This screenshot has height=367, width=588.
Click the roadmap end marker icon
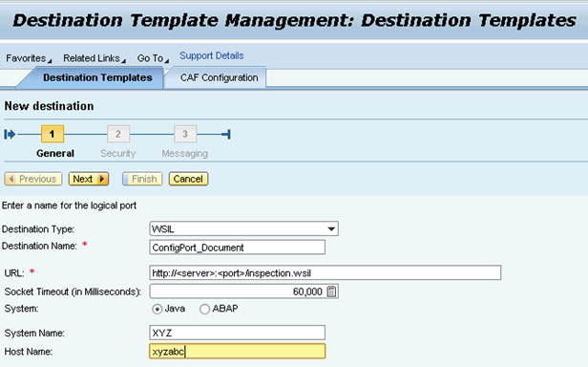coord(226,134)
